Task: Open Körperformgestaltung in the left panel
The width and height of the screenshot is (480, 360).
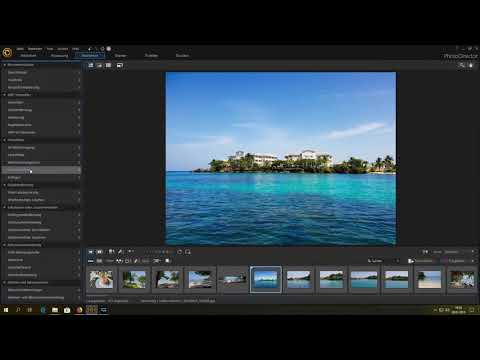Action: pyautogui.click(x=41, y=87)
